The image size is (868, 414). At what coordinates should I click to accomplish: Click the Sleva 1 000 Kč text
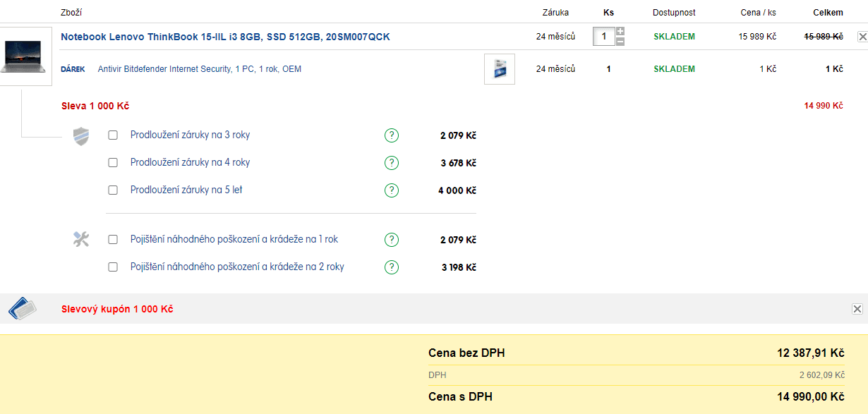[95, 106]
